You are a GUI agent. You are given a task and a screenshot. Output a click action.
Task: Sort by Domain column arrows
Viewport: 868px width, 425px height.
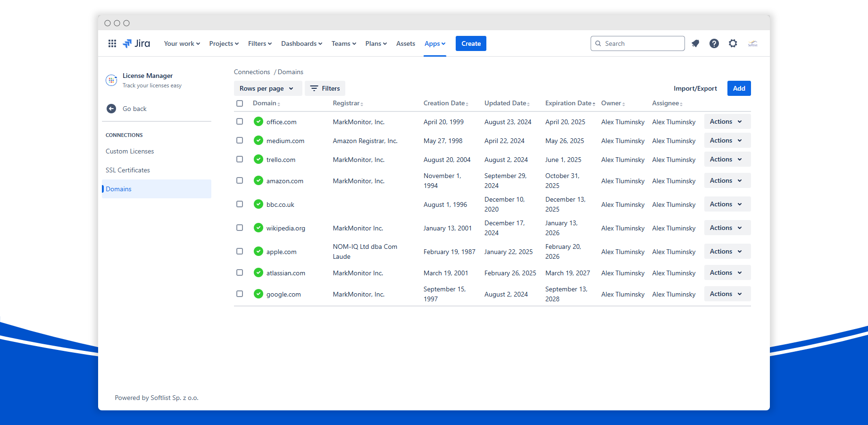tap(279, 104)
